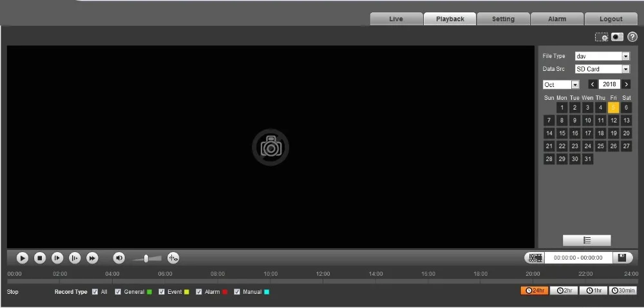This screenshot has height=308, width=644.
Task: Take a snapshot with the camera icon
Action: (x=617, y=37)
